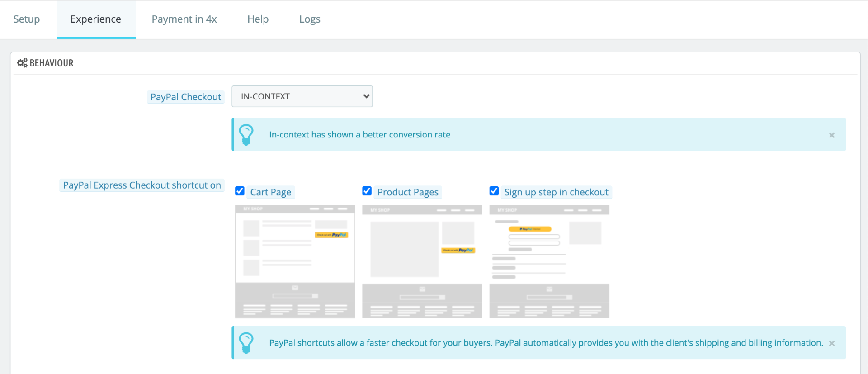868x374 pixels.
Task: Dismiss the in-context conversion rate tip
Action: pos(831,135)
